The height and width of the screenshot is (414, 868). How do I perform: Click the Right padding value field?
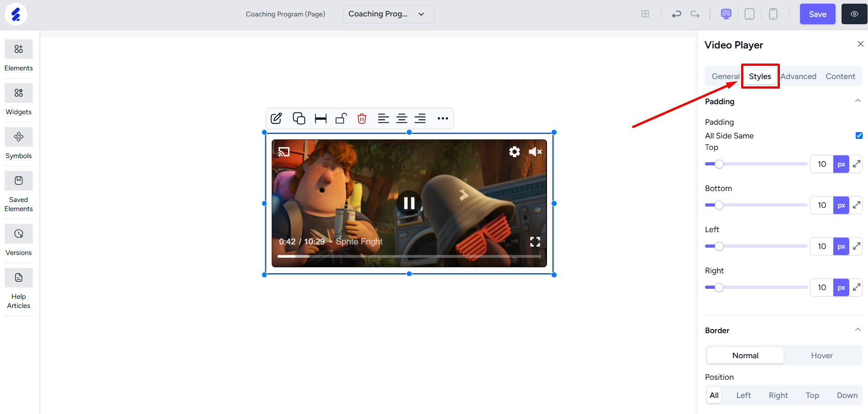[822, 287]
